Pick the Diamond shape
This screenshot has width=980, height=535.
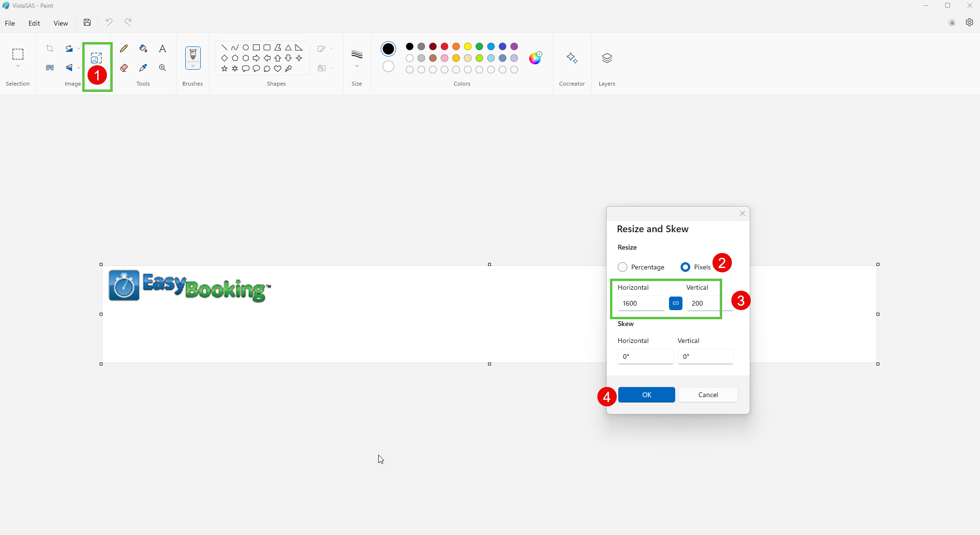(x=224, y=58)
